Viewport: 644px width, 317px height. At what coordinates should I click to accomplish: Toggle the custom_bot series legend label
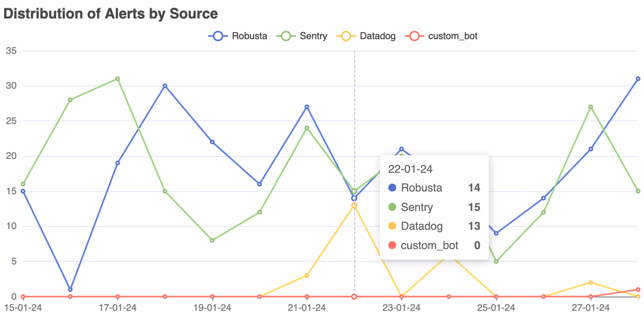click(453, 36)
